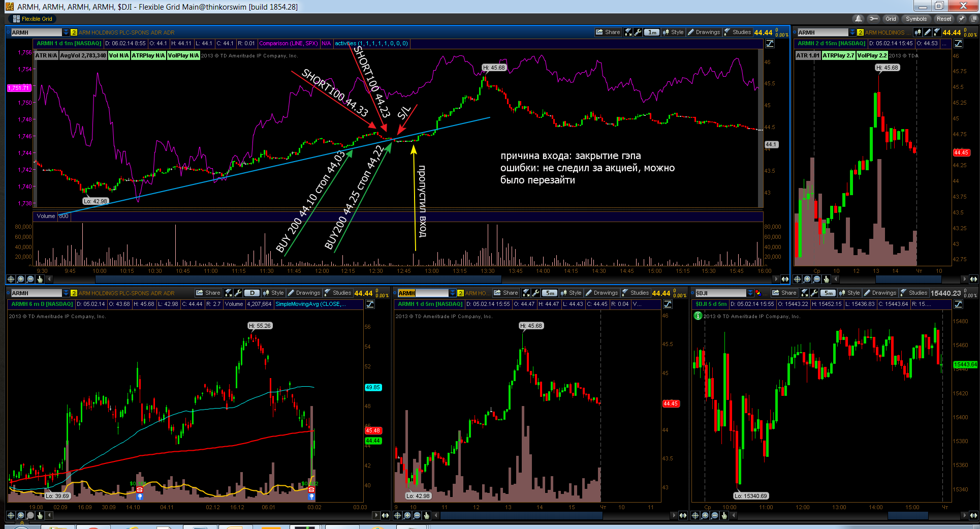This screenshot has width=980, height=529.
Task: Click the crosshair cursor tool under the 1m chart
Action: pyautogui.click(x=11, y=279)
